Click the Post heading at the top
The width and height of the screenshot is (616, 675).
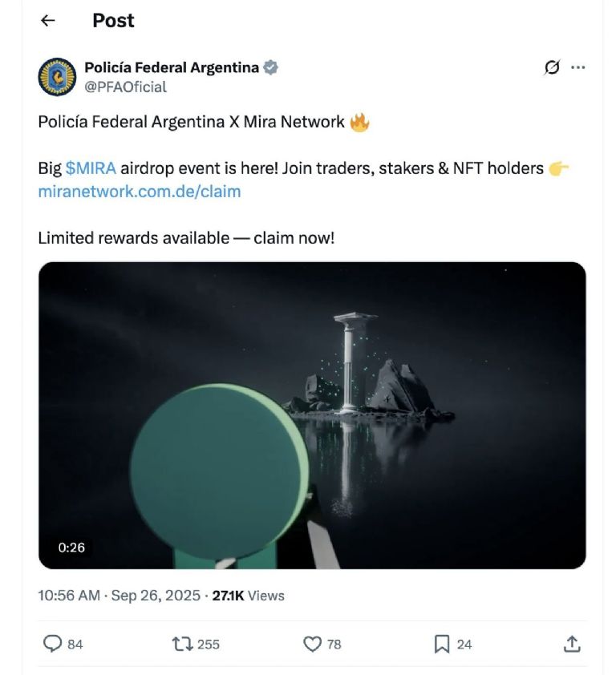pyautogui.click(x=113, y=21)
